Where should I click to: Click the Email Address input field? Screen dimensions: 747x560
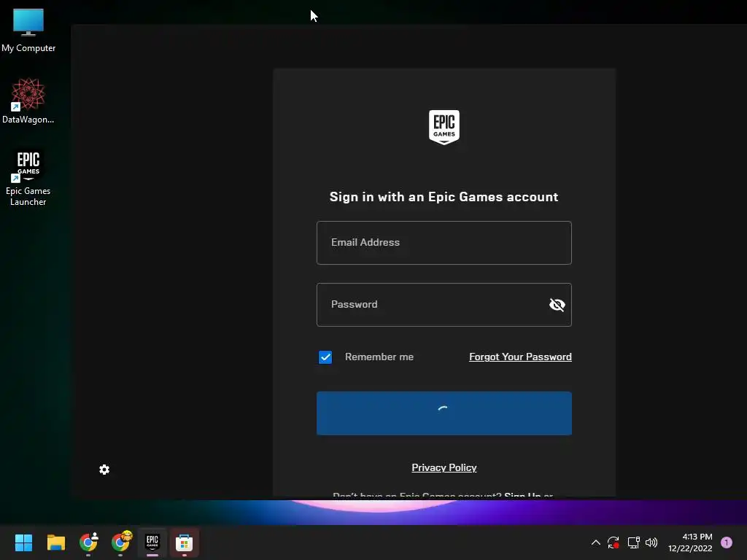[x=444, y=243]
